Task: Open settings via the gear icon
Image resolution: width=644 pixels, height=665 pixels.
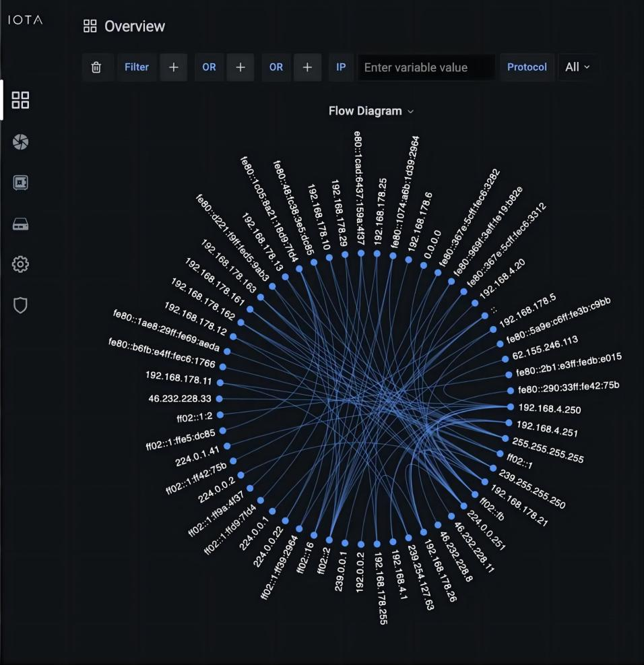Action: coord(21,265)
